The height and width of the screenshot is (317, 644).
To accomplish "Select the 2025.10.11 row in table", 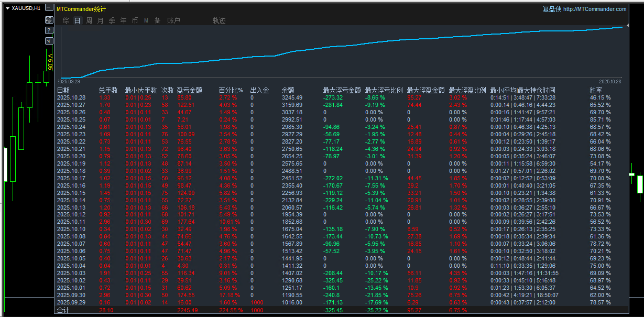I will [x=71, y=222].
